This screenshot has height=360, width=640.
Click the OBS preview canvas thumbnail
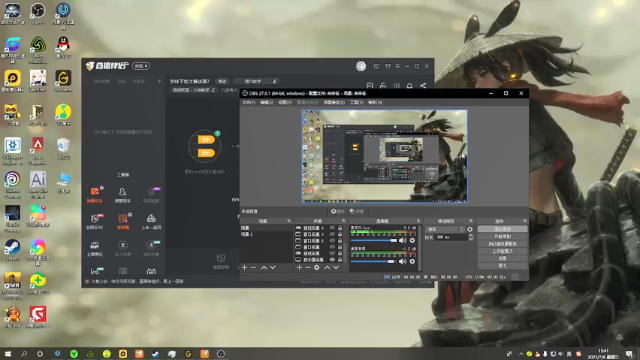tap(384, 156)
